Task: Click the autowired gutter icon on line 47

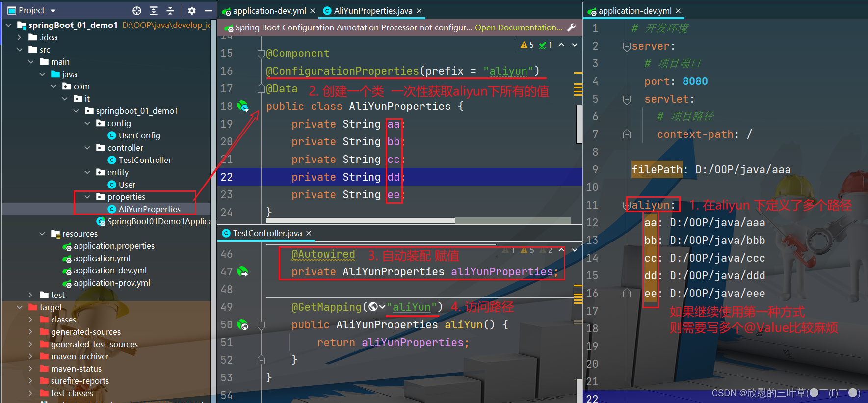Action: [x=243, y=271]
